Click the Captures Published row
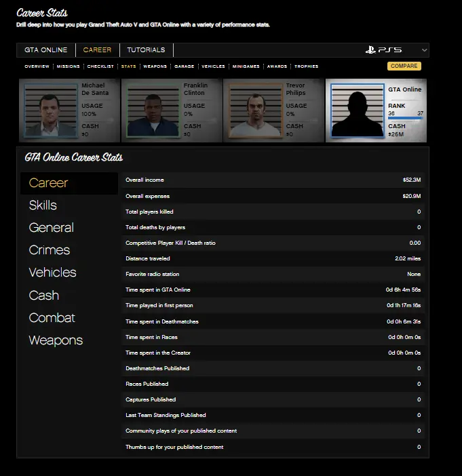 click(273, 399)
